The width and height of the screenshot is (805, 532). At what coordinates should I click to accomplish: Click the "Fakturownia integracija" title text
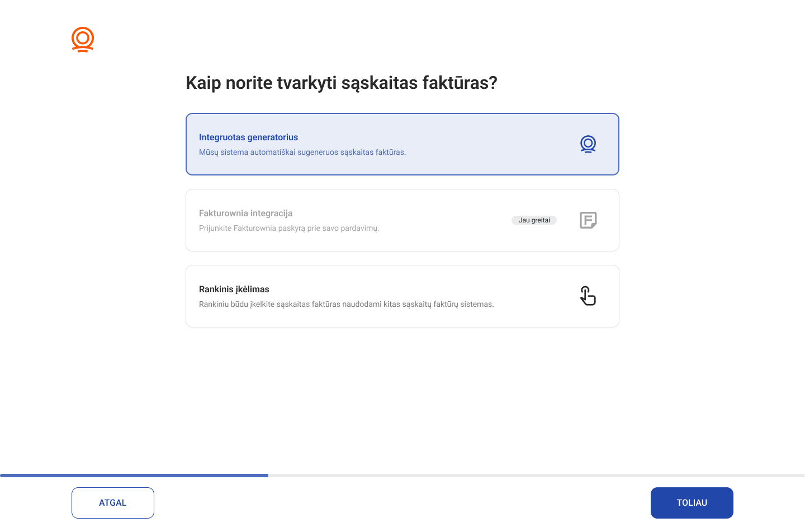[245, 213]
